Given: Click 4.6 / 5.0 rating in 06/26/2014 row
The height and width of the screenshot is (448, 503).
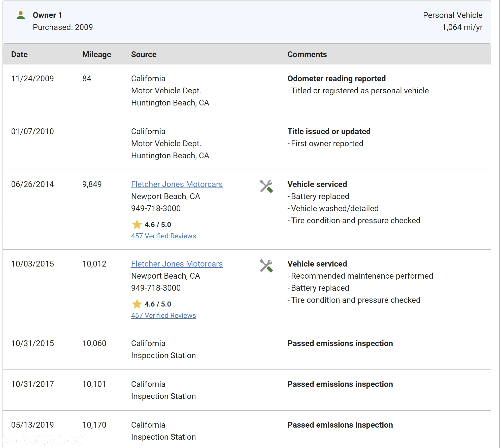Looking at the screenshot, I should click(x=158, y=225).
